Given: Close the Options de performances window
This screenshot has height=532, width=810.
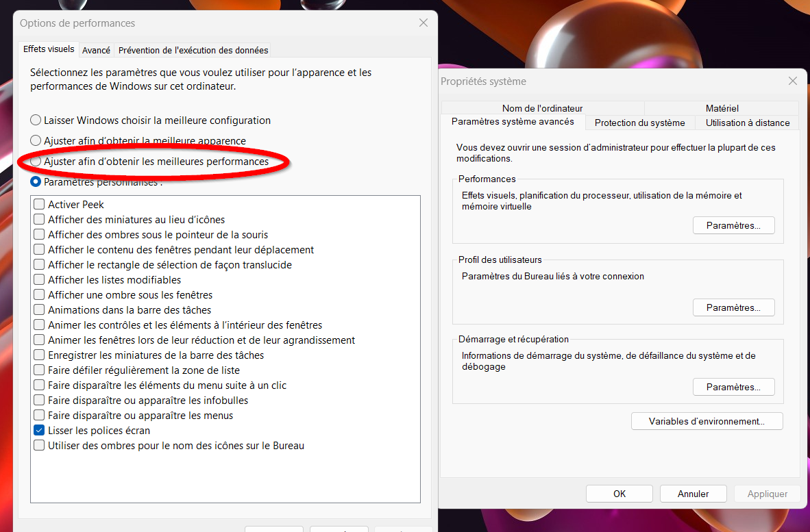Looking at the screenshot, I should [x=423, y=23].
